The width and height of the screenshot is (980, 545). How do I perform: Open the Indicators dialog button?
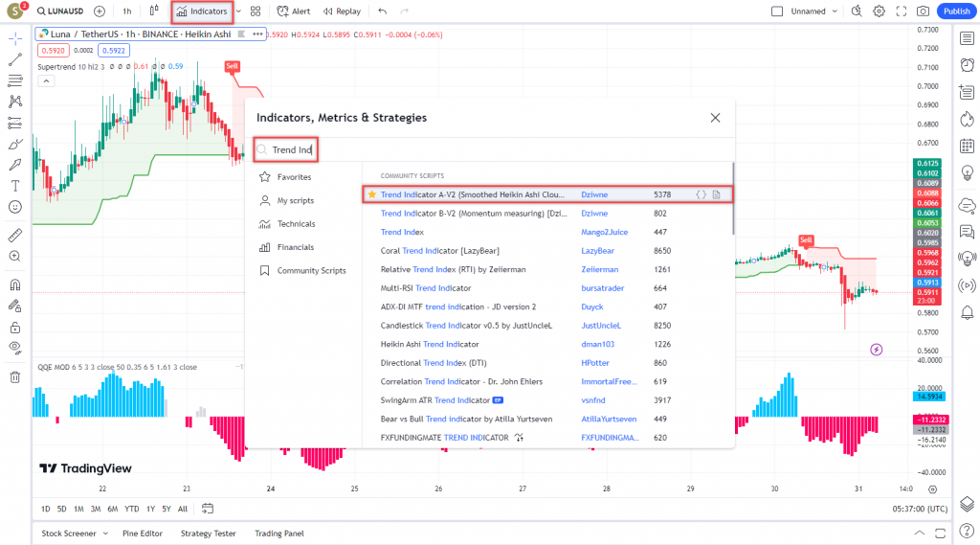pyautogui.click(x=203, y=11)
